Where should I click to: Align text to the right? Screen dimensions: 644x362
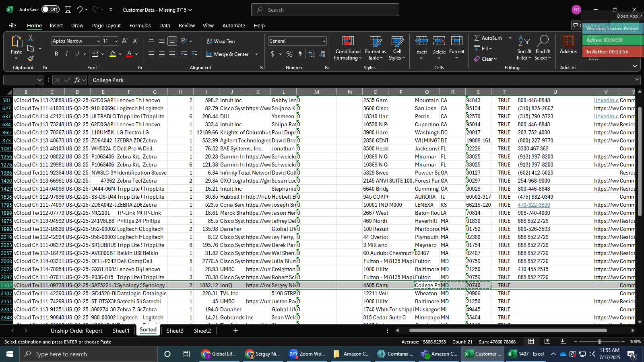click(172, 54)
